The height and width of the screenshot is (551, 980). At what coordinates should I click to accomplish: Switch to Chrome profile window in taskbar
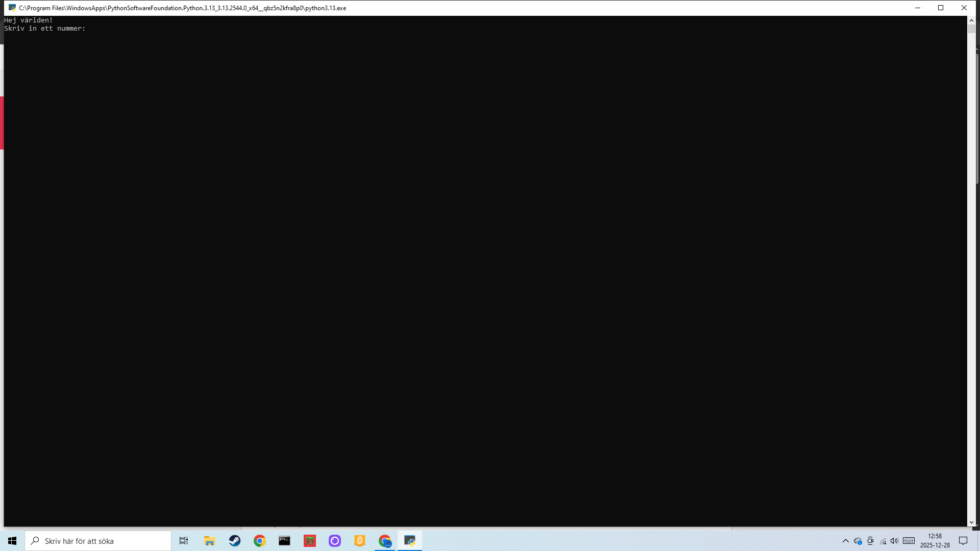tap(385, 541)
